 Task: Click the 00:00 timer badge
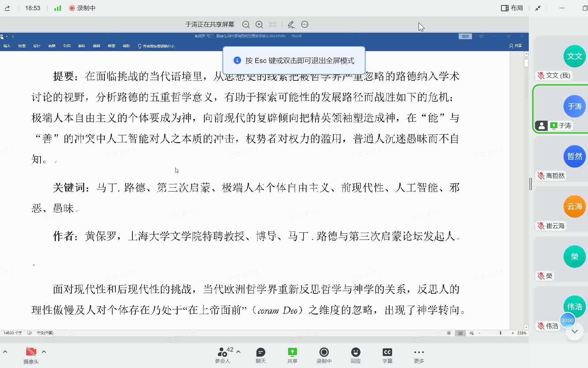pos(567,320)
